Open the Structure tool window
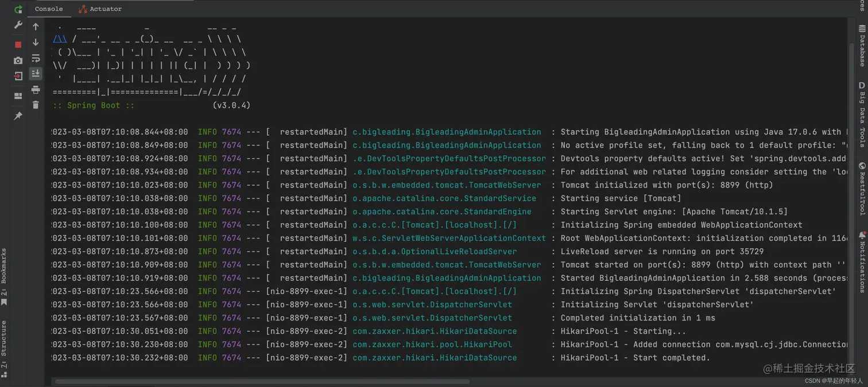The width and height of the screenshot is (868, 387). 4,349
